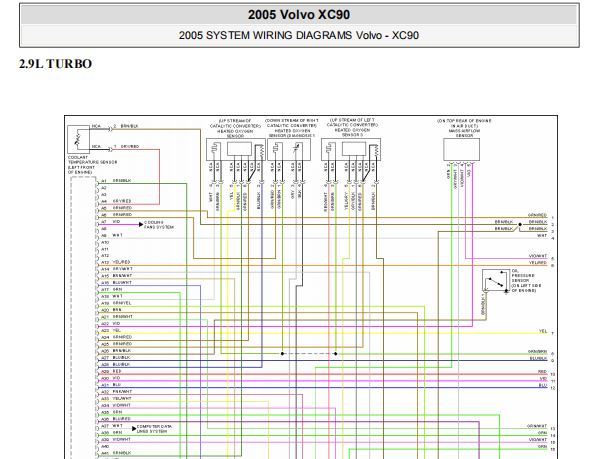This screenshot has height=459, width=606.
Task: Click the 'BLU/BLK' label at right-edge line 9
Action: (538, 359)
